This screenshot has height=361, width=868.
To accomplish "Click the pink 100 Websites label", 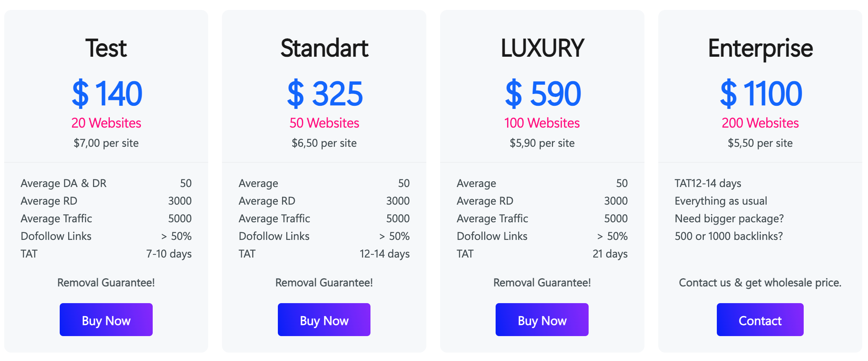I will [542, 123].
